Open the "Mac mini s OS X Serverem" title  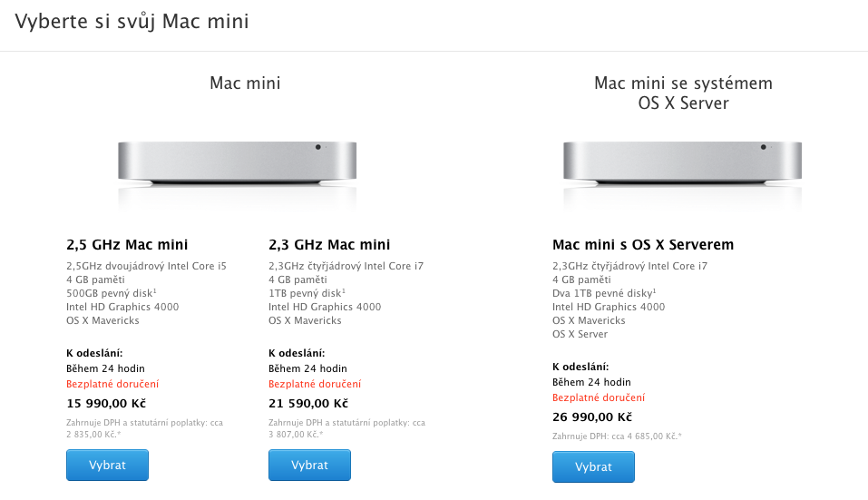[x=643, y=245]
